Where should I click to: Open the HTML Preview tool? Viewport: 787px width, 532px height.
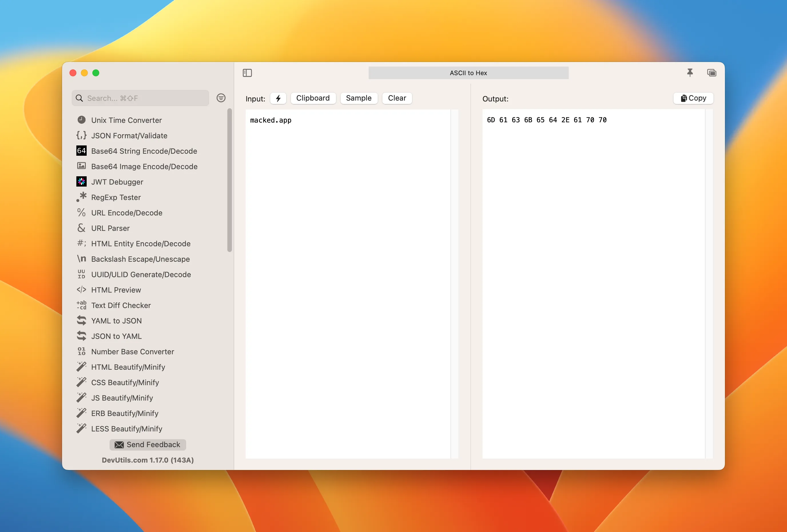coord(116,290)
